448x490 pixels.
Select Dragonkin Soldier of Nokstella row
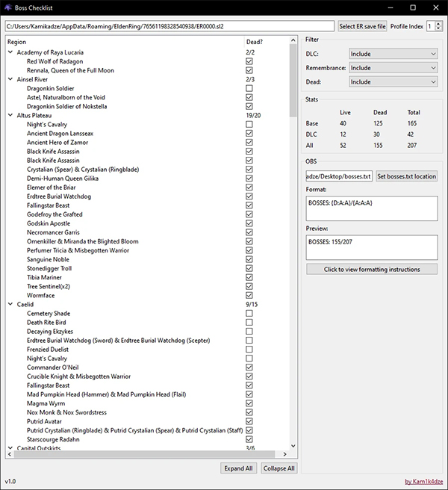[x=66, y=106]
